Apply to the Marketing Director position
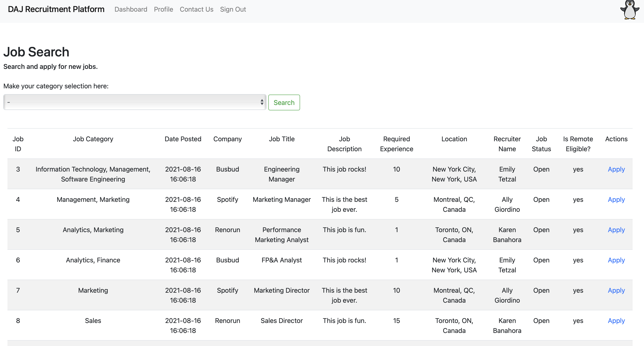Image resolution: width=644 pixels, height=346 pixels. tap(616, 290)
